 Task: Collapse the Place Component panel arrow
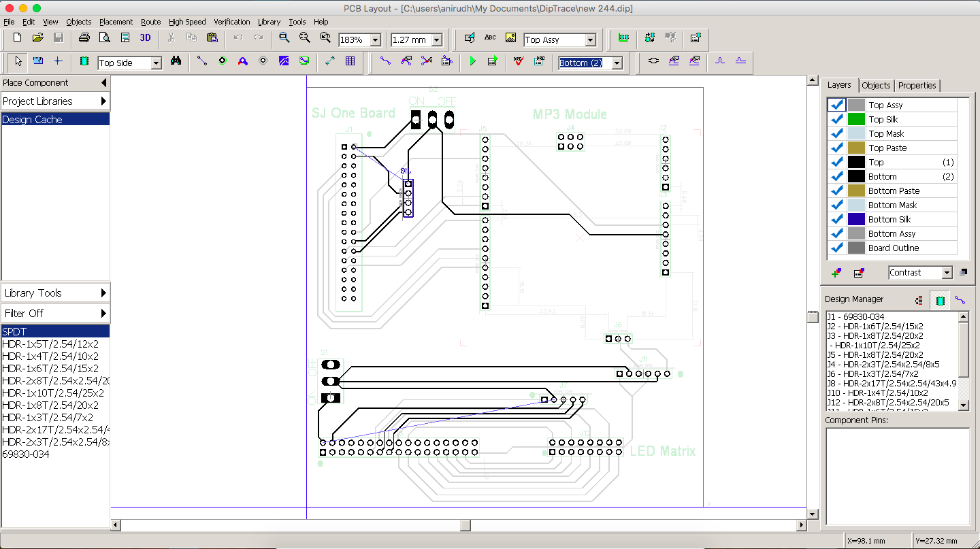pyautogui.click(x=103, y=83)
